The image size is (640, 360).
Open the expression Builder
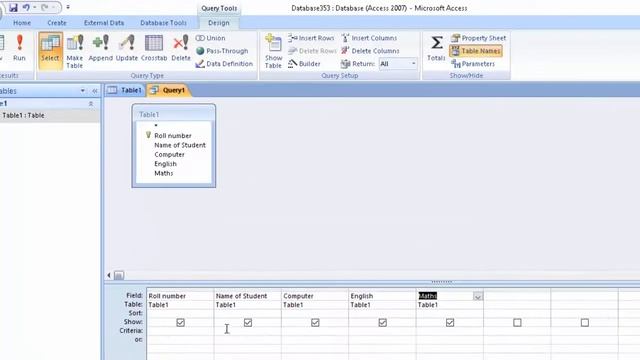(304, 64)
